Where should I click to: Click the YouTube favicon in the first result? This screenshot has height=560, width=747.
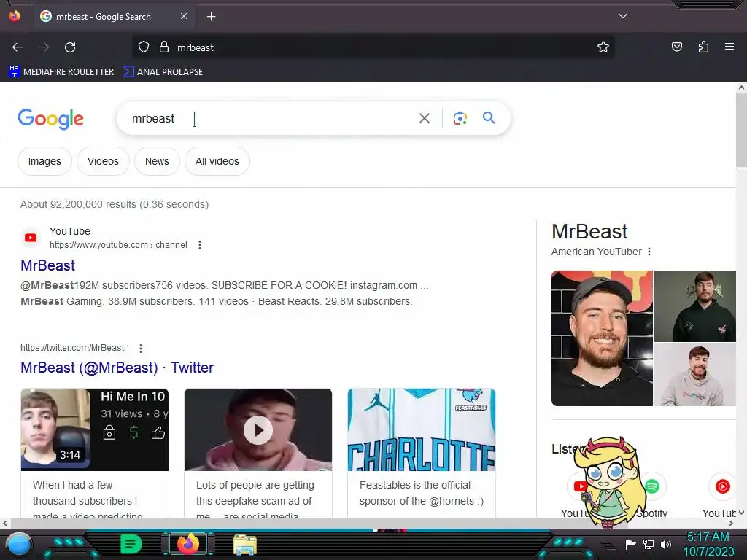coord(31,238)
